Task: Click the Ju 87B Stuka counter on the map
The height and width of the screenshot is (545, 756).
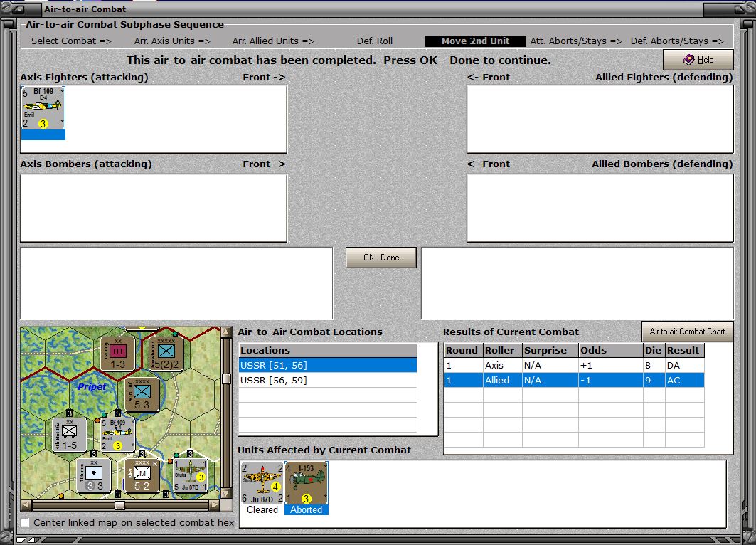Action: (x=191, y=475)
